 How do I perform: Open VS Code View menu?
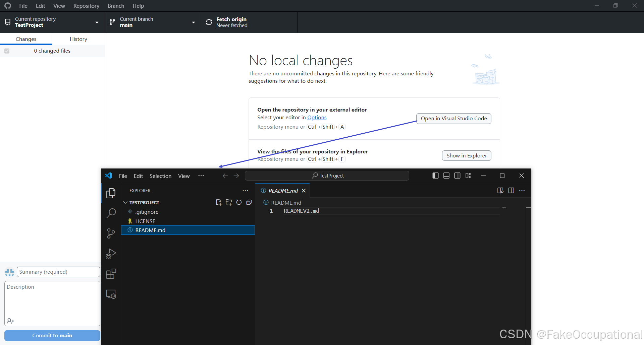(x=184, y=176)
